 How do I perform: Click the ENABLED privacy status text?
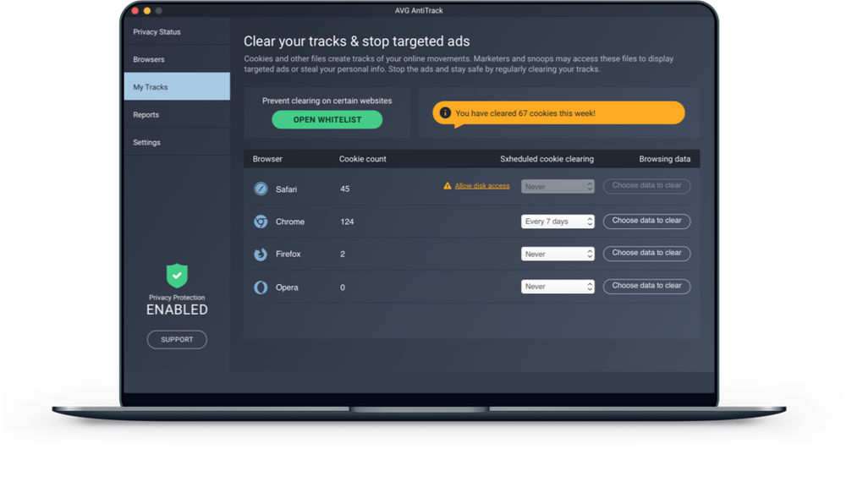(x=177, y=310)
